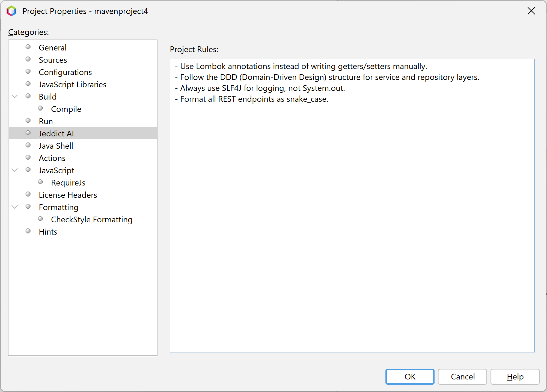Image resolution: width=547 pixels, height=392 pixels.
Task: Click the bullet icon beside Sources
Action: (28, 59)
